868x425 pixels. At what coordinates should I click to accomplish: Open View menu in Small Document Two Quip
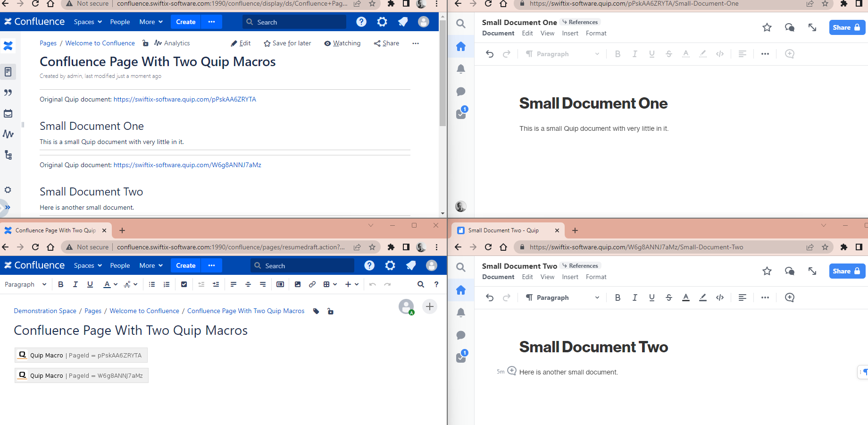pos(547,277)
